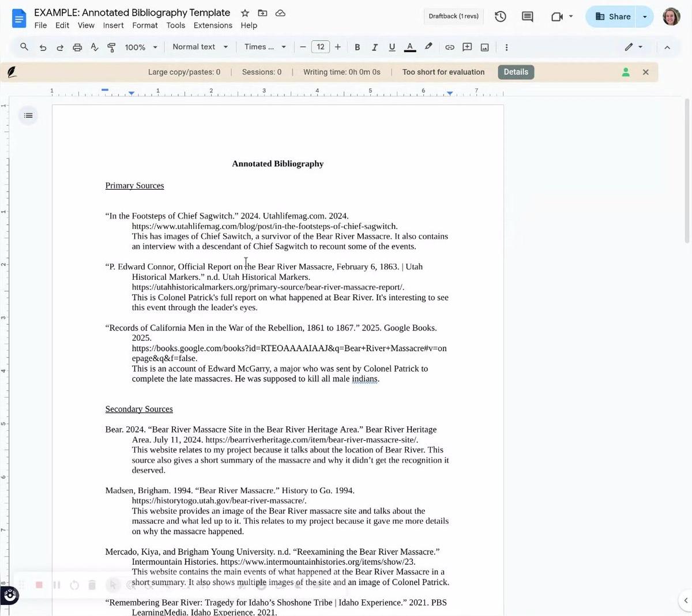Open the Tools menu
This screenshot has width=692, height=616.
coord(175,25)
